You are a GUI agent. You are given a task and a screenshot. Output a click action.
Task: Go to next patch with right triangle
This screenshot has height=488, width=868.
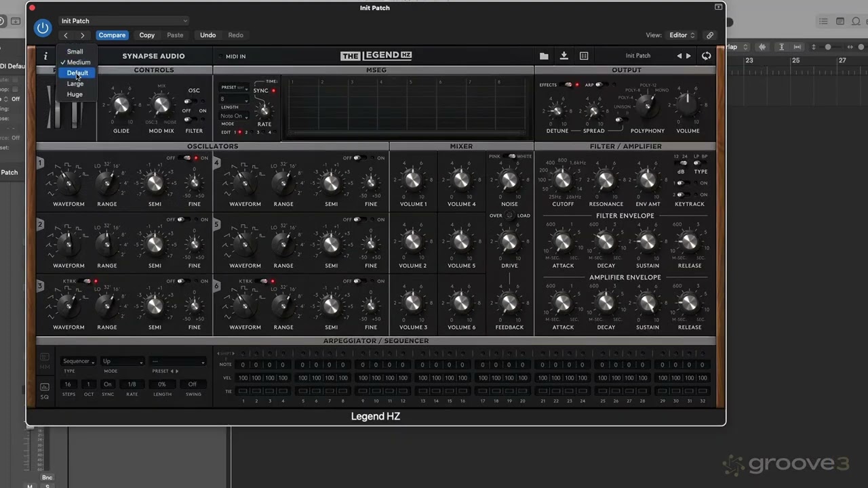point(689,56)
